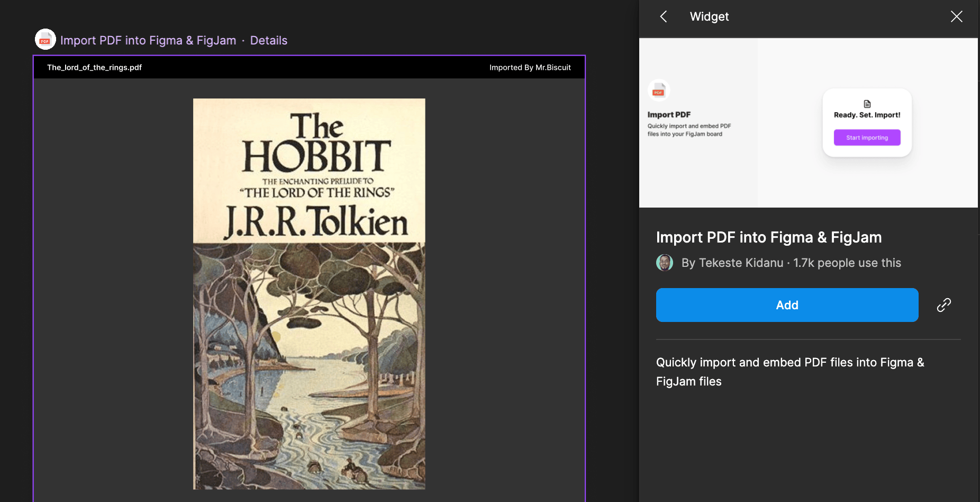
Task: Click the Import PDF heading in preview
Action: pos(669,114)
